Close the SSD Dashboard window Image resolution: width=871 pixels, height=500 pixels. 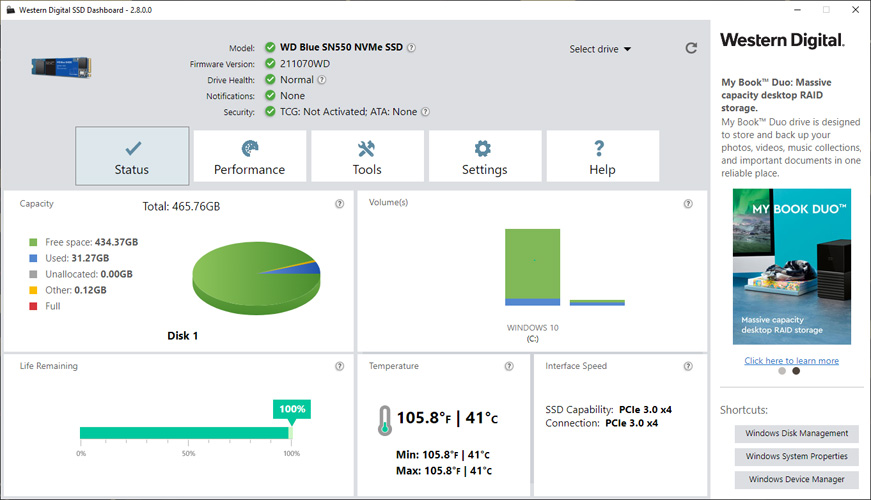(x=855, y=9)
